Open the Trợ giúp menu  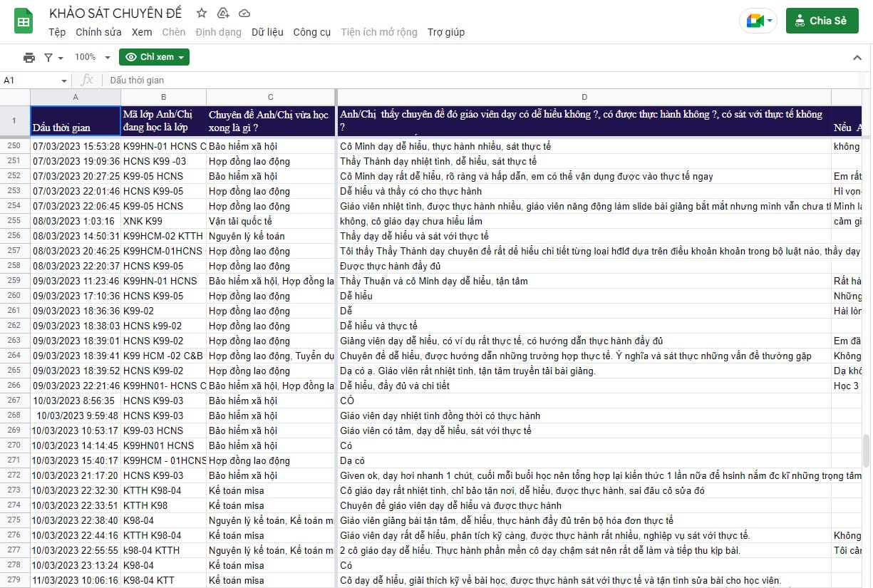(446, 32)
